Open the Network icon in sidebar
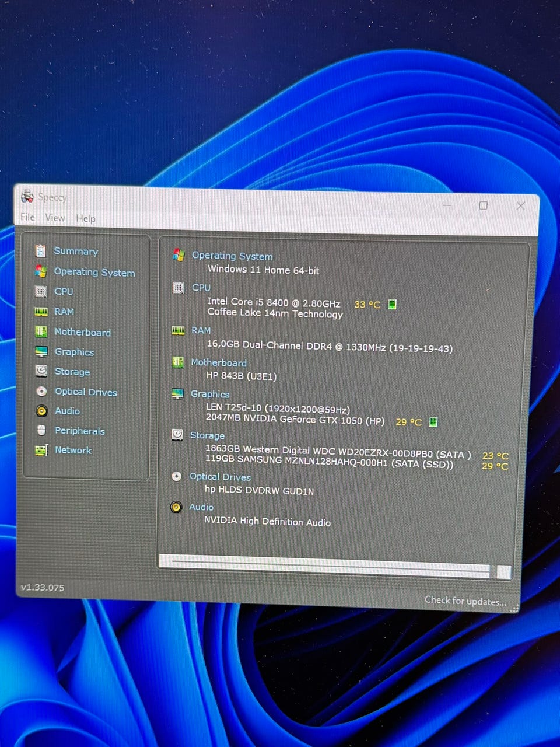560x747 pixels. point(41,450)
